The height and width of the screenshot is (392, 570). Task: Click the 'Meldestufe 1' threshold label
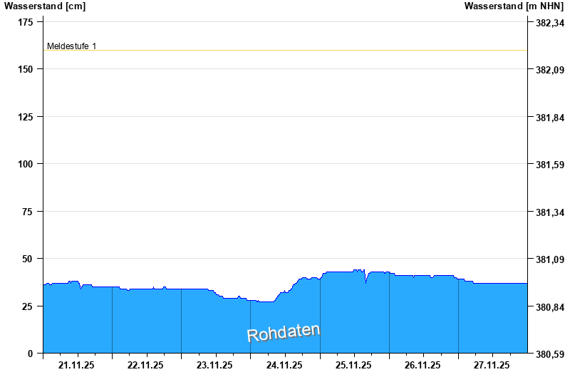click(72, 46)
